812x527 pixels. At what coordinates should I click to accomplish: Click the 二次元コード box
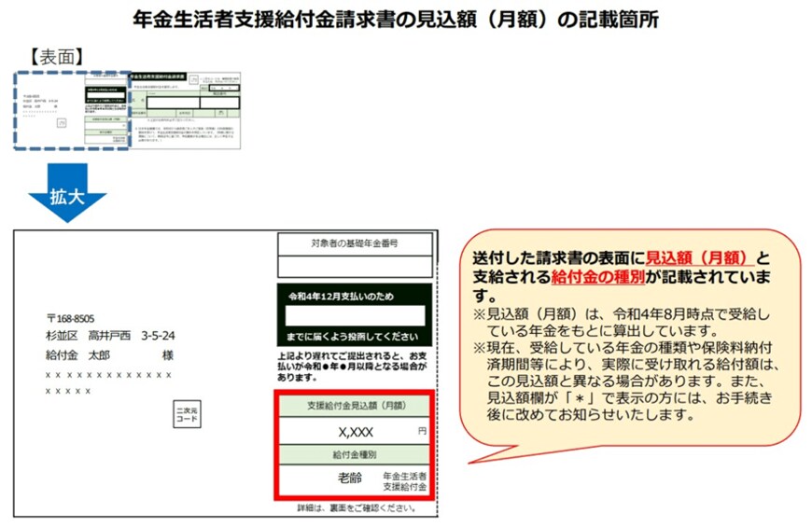tap(188, 414)
